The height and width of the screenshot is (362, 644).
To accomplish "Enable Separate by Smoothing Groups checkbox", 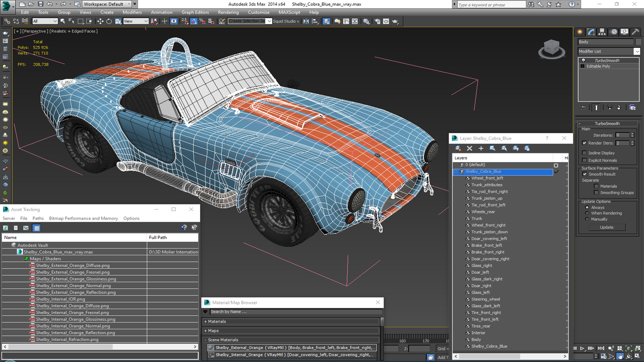I will point(596,192).
